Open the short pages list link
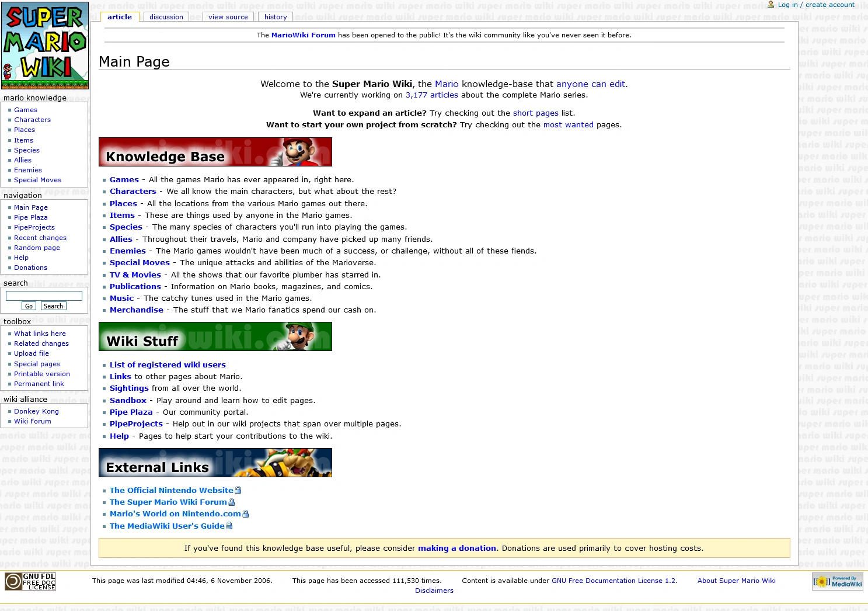This screenshot has width=868, height=611. pos(536,113)
